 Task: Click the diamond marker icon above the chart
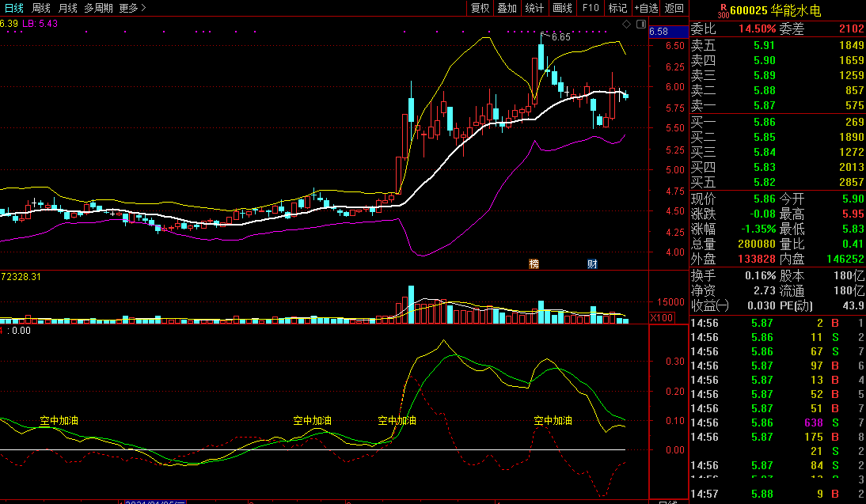click(x=626, y=25)
